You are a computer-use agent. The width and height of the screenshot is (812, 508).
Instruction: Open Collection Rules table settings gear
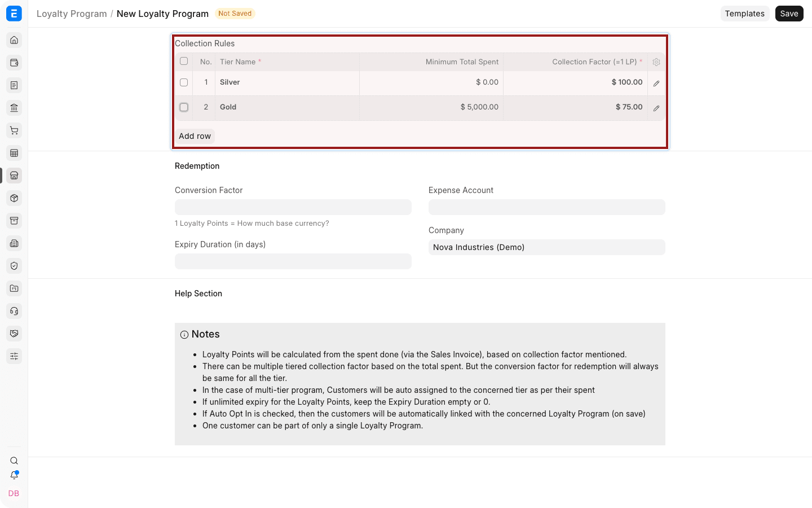pyautogui.click(x=656, y=62)
